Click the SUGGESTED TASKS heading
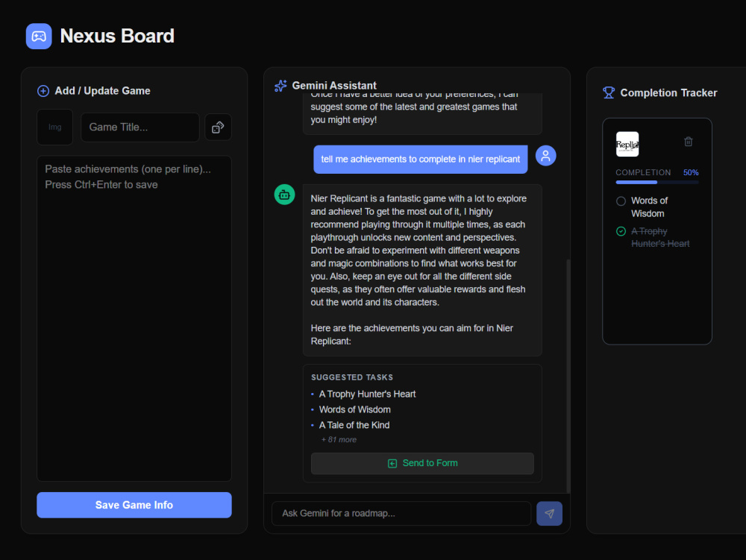The width and height of the screenshot is (746, 560). tap(352, 377)
